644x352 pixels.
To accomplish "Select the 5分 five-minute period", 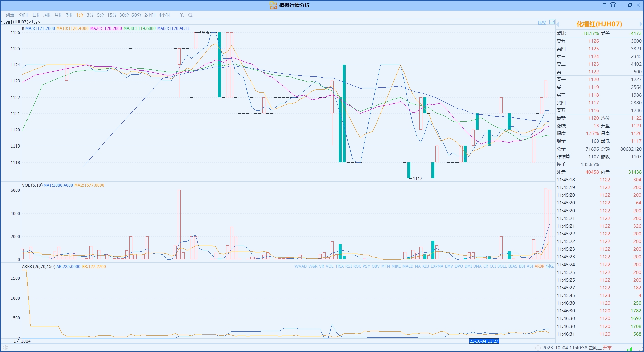I will point(100,15).
